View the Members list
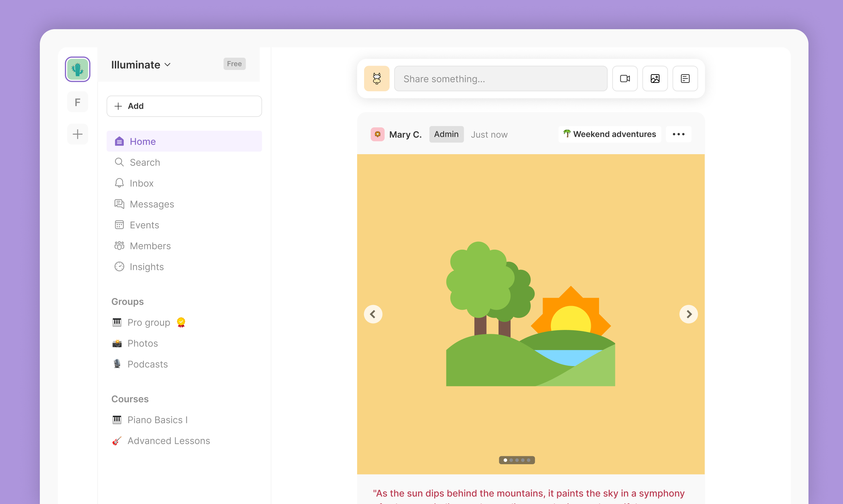The image size is (843, 504). click(184, 246)
